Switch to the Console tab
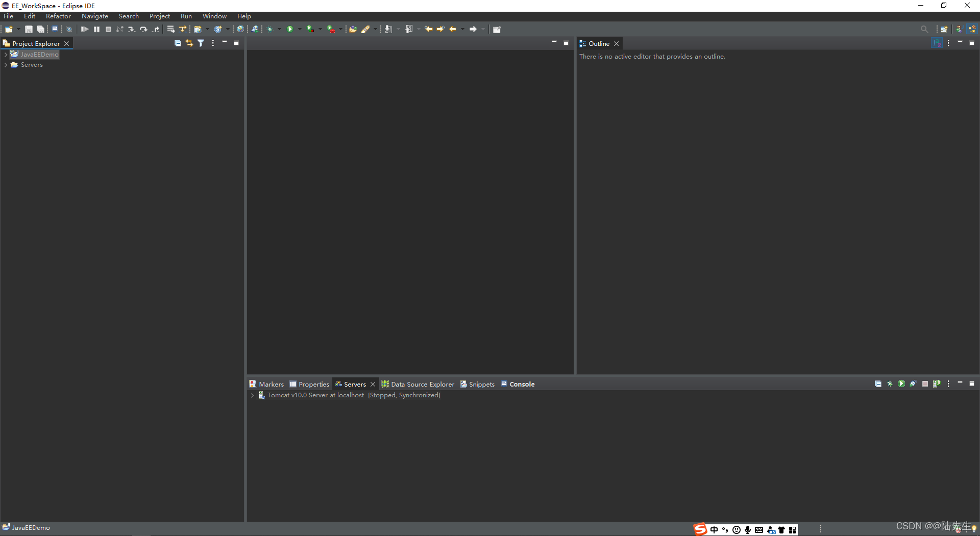 (522, 384)
